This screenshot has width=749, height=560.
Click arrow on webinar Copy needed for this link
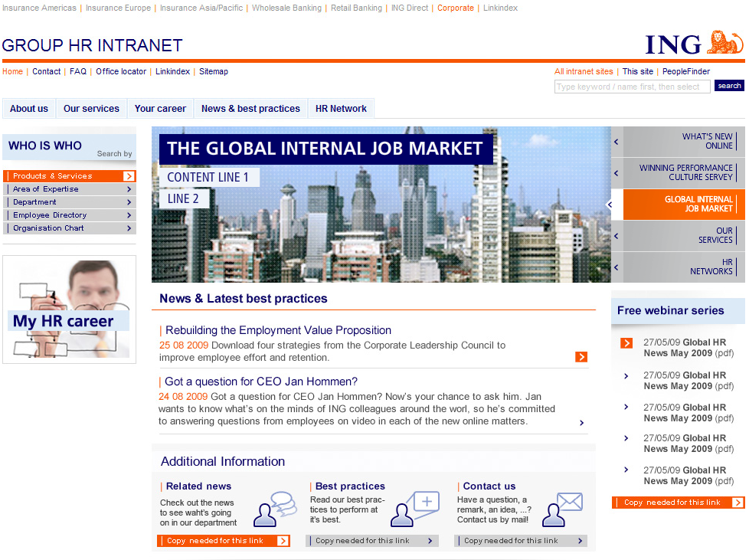(738, 503)
